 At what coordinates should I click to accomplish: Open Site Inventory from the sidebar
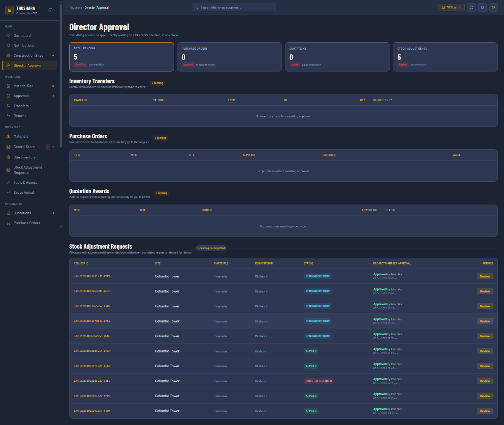pos(30,157)
